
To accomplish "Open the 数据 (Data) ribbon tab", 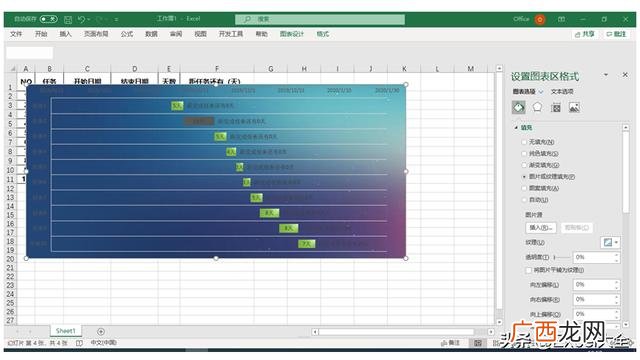I will (151, 34).
